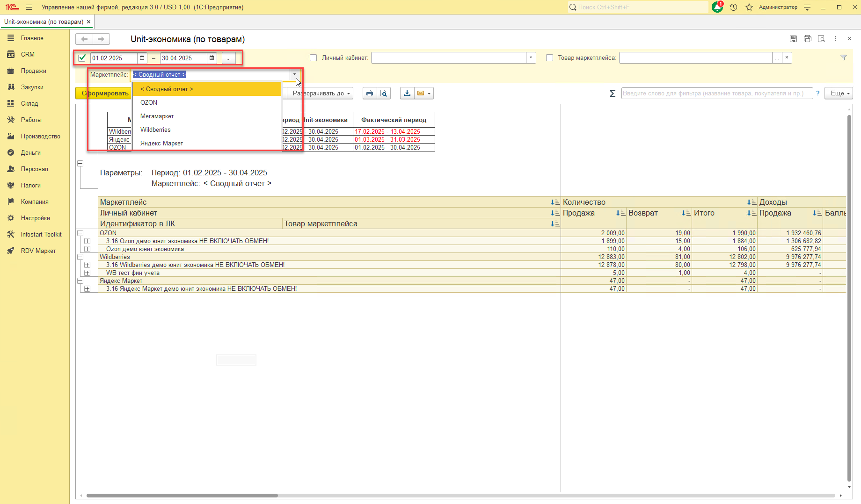Select OZON in marketplace list

[206, 102]
